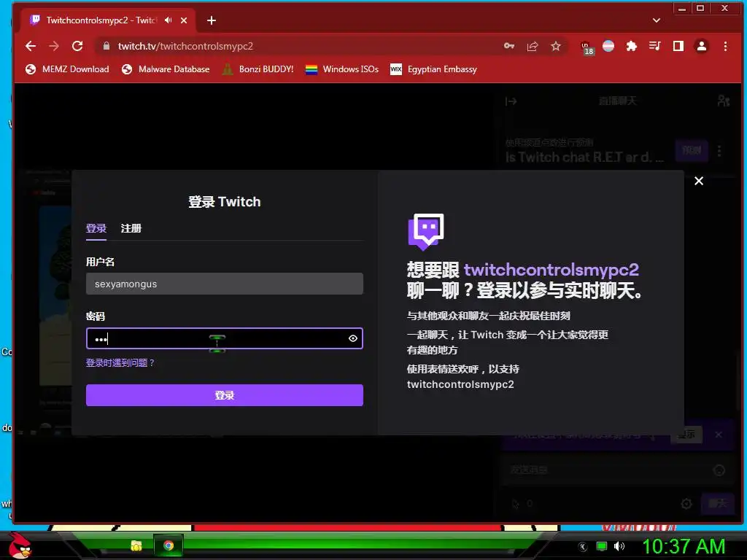Open the emote picker in chat input

tap(719, 470)
